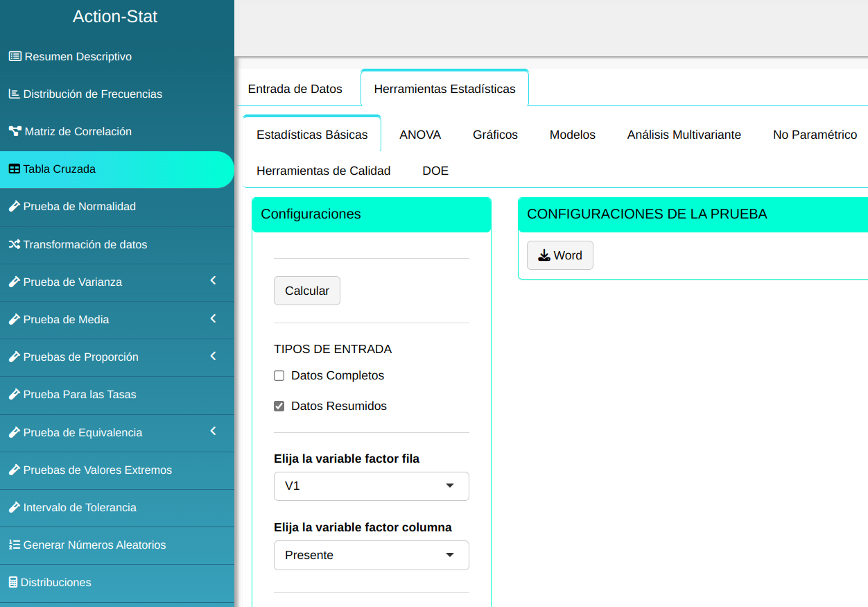Image resolution: width=868 pixels, height=607 pixels.
Task: Open the ANOVA tab
Action: pyautogui.click(x=420, y=135)
